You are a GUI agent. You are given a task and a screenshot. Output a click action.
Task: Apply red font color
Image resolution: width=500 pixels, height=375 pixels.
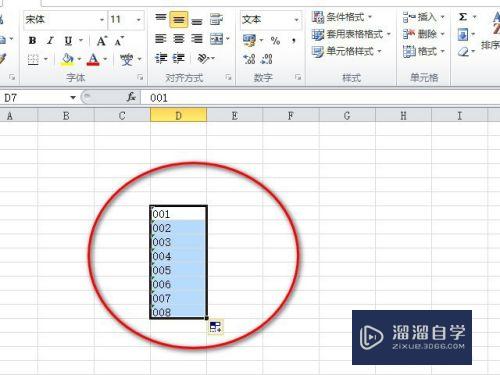point(93,59)
